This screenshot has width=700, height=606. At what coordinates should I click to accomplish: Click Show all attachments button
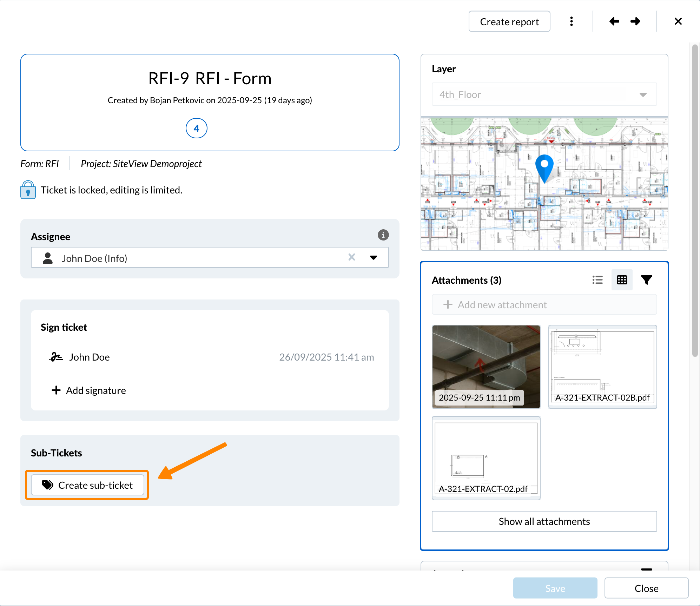coord(544,521)
